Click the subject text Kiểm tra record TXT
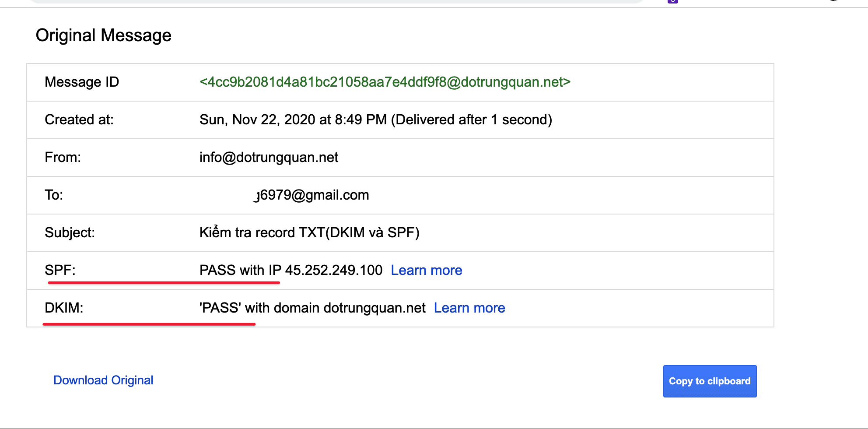868x429 pixels. 309,232
